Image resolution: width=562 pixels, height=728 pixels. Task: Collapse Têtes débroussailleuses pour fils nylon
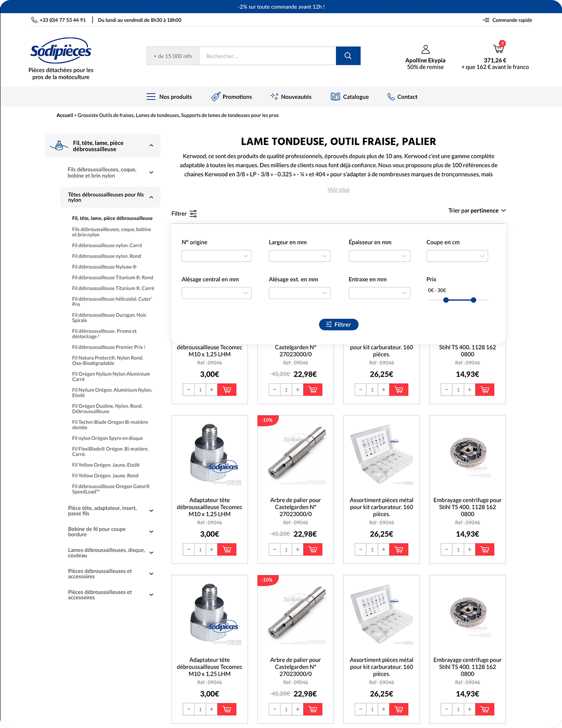point(151,197)
